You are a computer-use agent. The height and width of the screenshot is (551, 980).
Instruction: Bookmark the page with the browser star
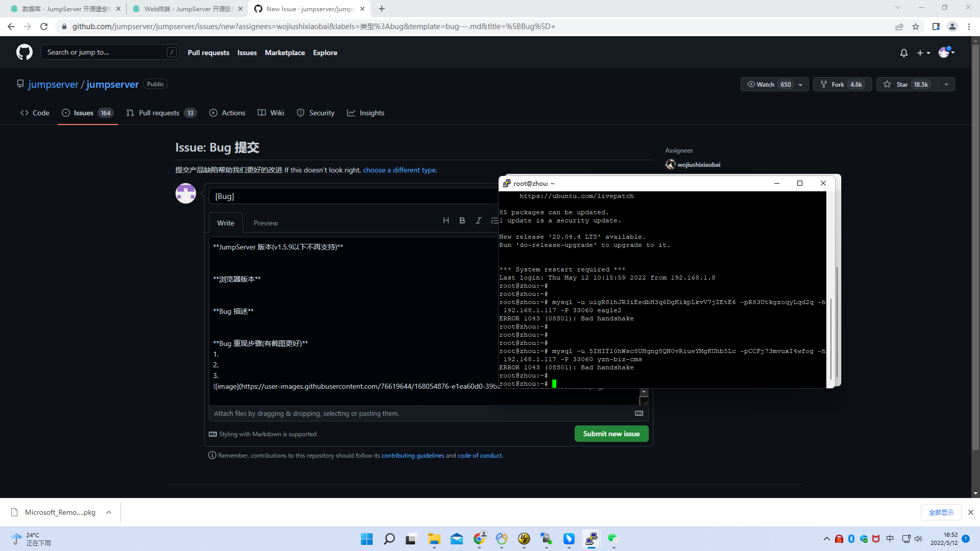click(x=916, y=27)
